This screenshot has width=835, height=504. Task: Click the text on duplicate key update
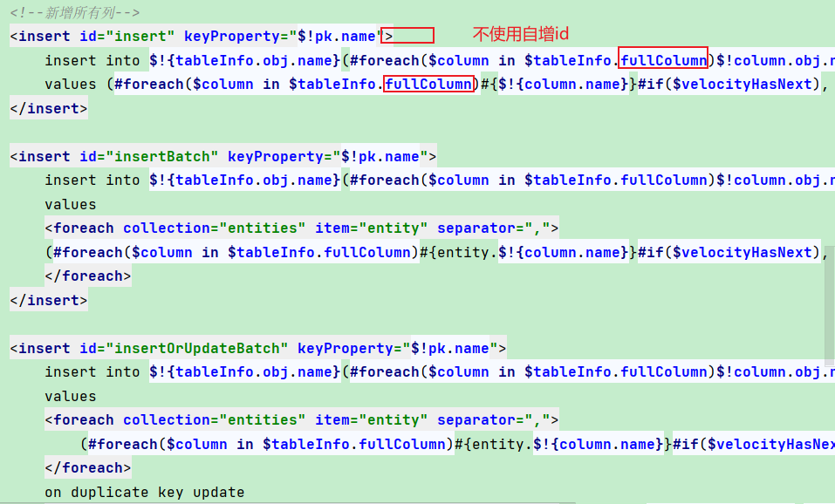click(144, 493)
